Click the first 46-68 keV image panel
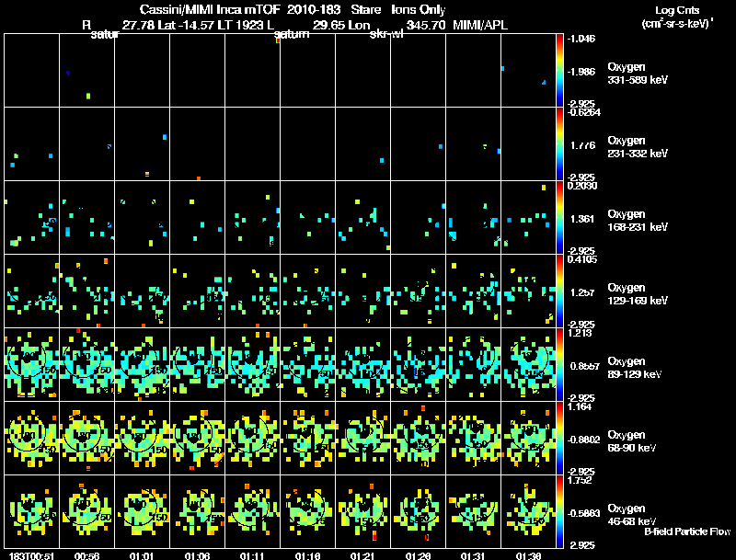 (32, 511)
